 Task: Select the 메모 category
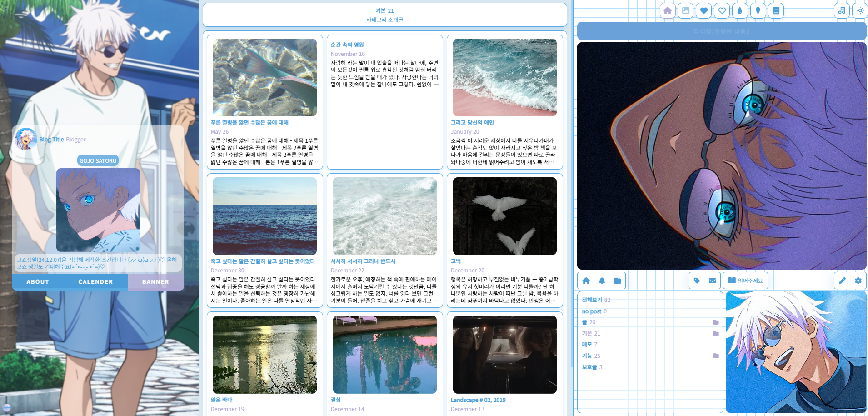(587, 345)
